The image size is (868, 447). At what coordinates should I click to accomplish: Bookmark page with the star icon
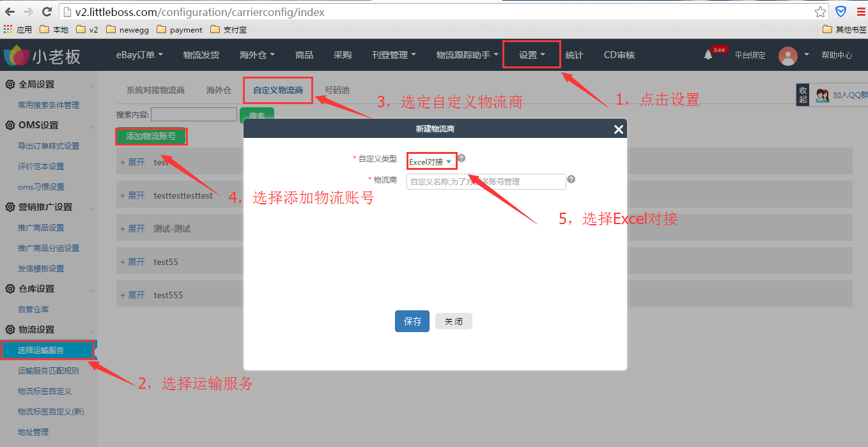coord(820,12)
